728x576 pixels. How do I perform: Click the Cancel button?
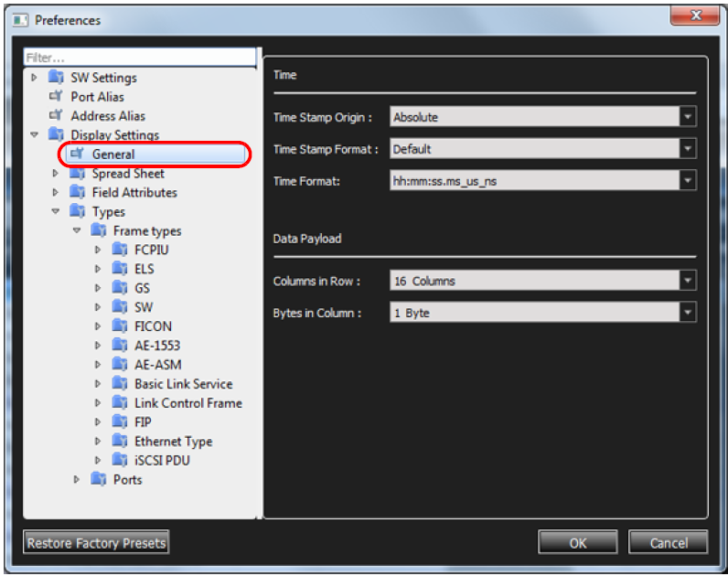coord(669,542)
